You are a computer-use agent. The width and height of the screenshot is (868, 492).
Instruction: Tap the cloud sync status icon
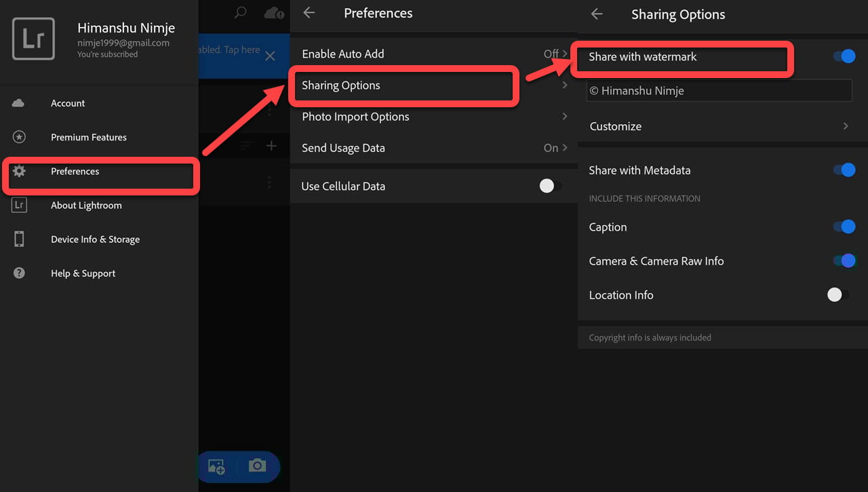click(x=273, y=12)
